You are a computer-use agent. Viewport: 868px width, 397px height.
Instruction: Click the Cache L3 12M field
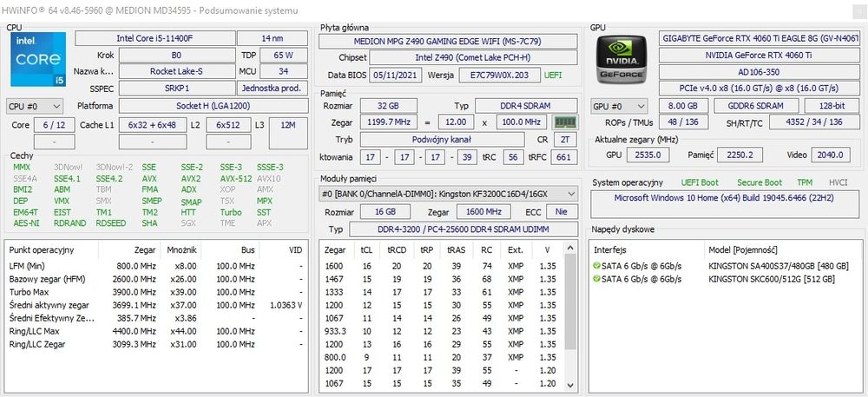288,133
